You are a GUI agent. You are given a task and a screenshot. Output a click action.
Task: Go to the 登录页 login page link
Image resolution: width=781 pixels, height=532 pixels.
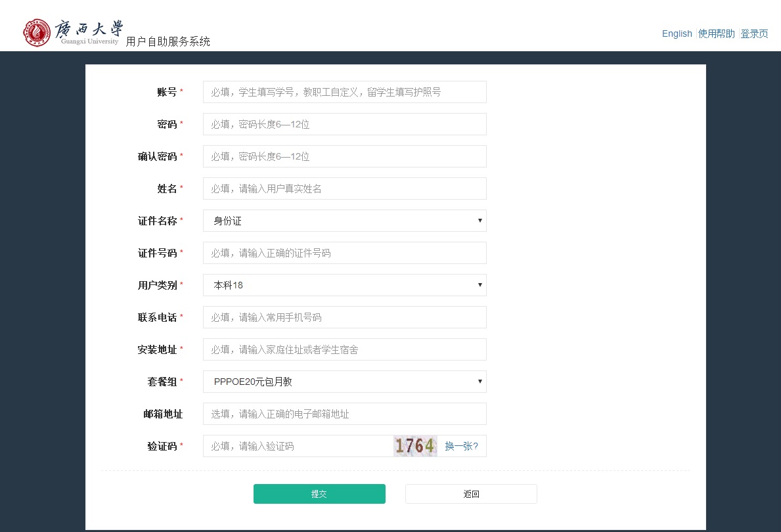coord(754,33)
